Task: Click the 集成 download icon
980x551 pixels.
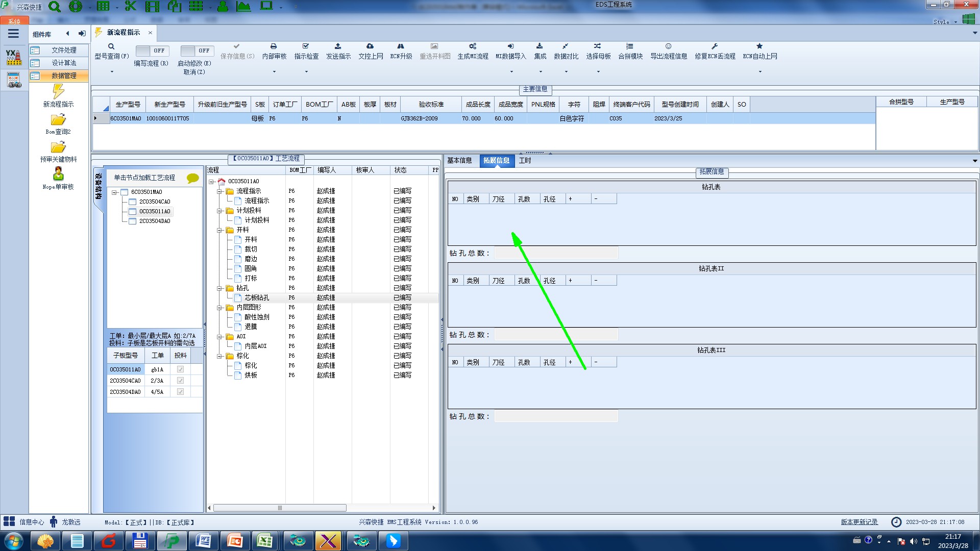Action: 540,46
